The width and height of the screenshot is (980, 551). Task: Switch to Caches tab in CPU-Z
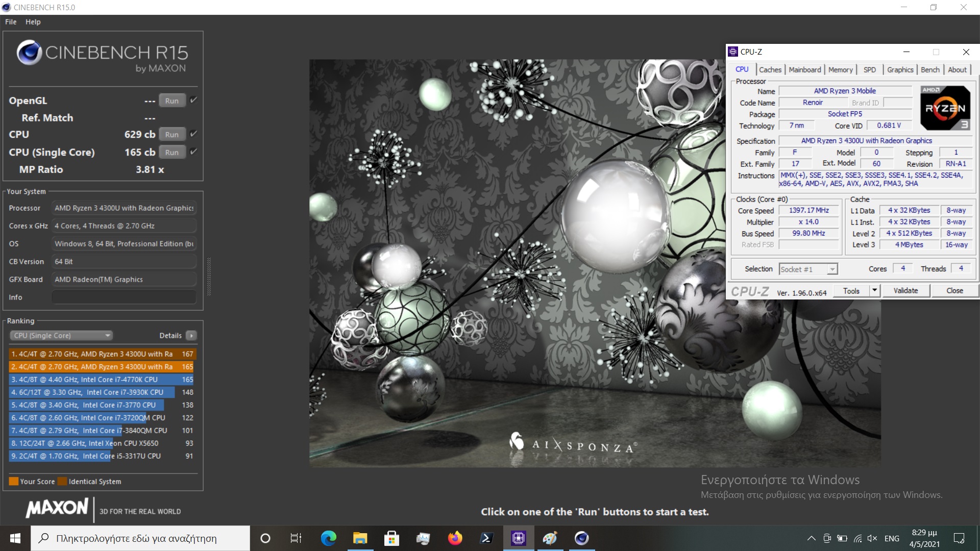pos(770,69)
